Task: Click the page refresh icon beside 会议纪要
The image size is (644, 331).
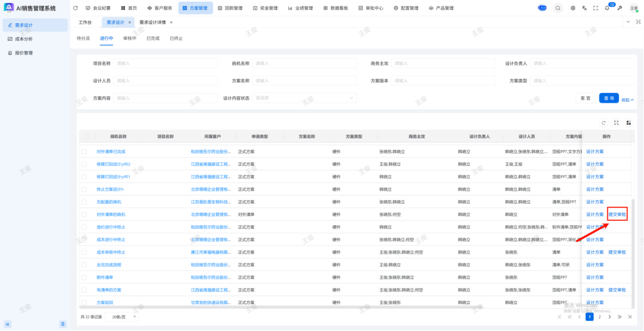Action: (x=76, y=8)
